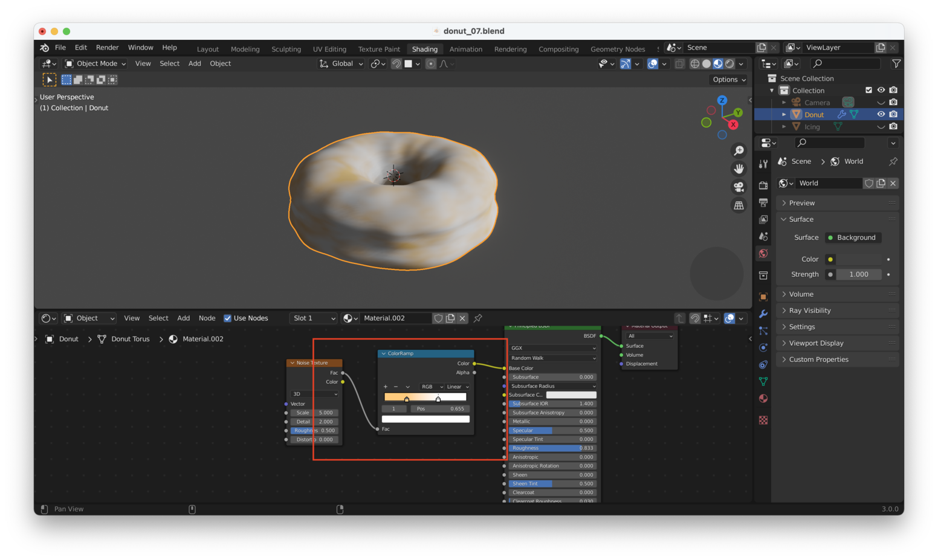The height and width of the screenshot is (560, 938).
Task: Uncheck the Collection exclude checkbox
Action: point(868,90)
